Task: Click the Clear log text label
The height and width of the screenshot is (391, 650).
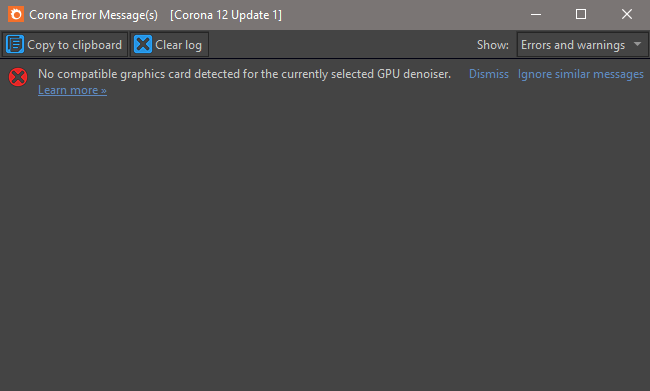Action: click(x=178, y=45)
